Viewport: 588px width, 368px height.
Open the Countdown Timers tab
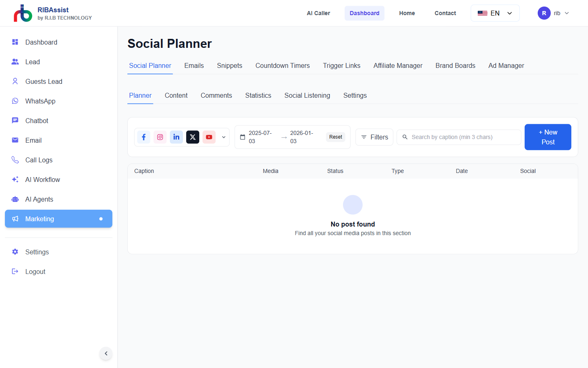[283, 65]
